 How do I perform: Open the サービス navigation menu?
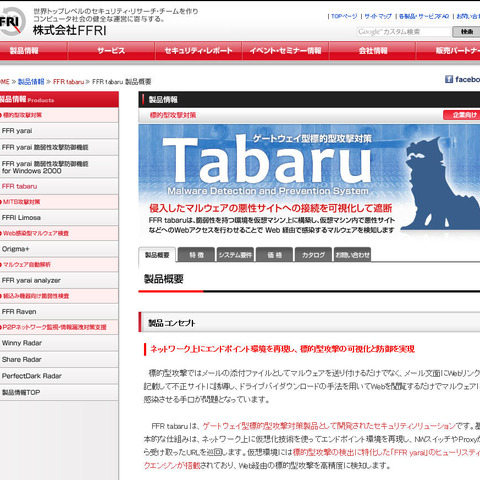[x=111, y=51]
